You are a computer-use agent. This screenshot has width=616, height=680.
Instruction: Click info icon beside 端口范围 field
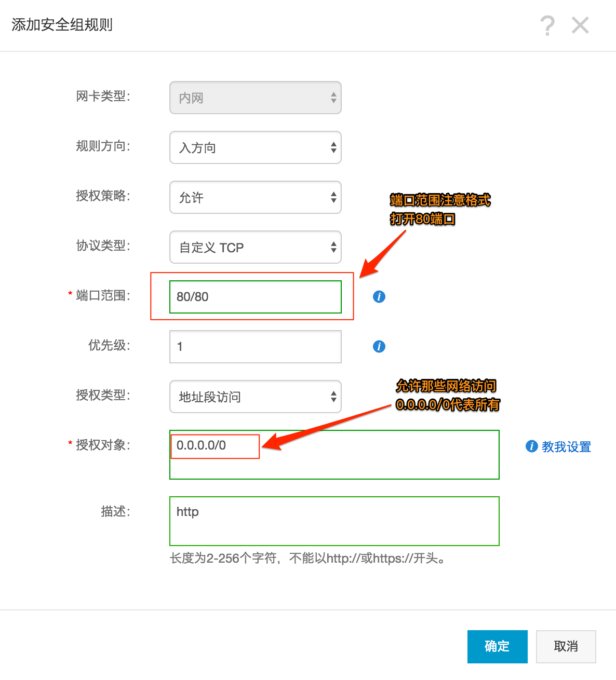pos(379,296)
